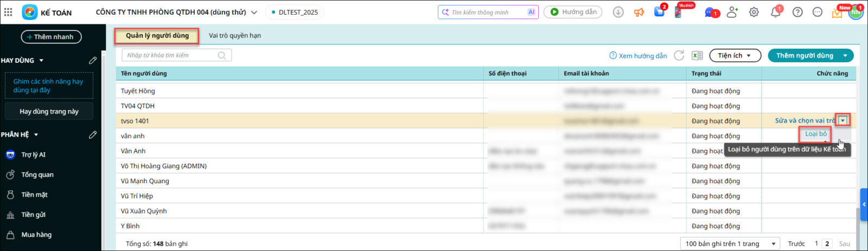Export the list with Excel icon
Screen dimensions: 868x251
click(x=697, y=55)
